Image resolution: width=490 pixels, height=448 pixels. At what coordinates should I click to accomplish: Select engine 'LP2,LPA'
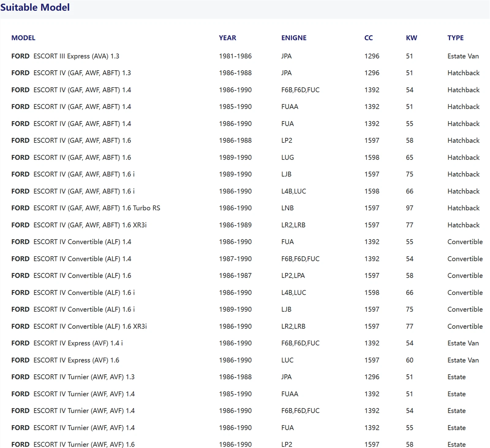(293, 276)
